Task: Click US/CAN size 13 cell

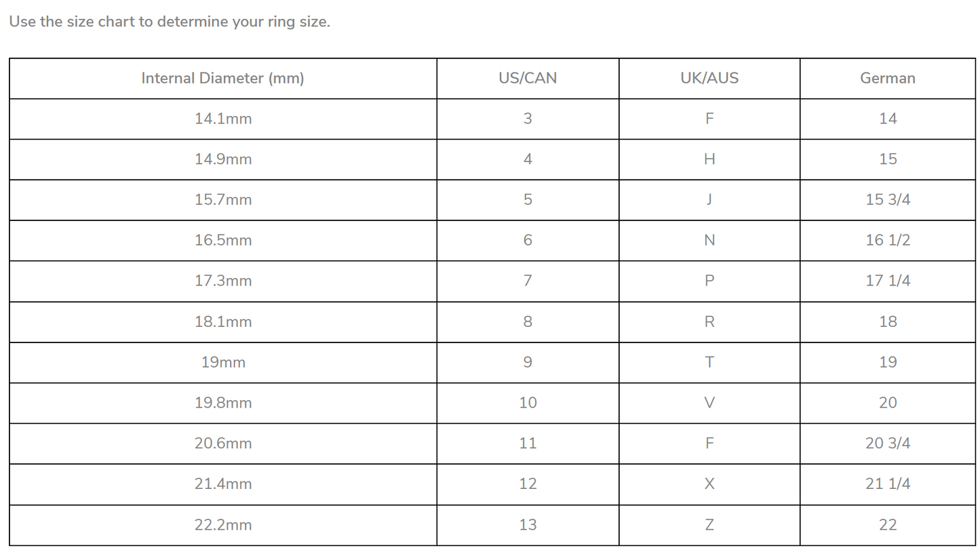Action: (x=527, y=525)
